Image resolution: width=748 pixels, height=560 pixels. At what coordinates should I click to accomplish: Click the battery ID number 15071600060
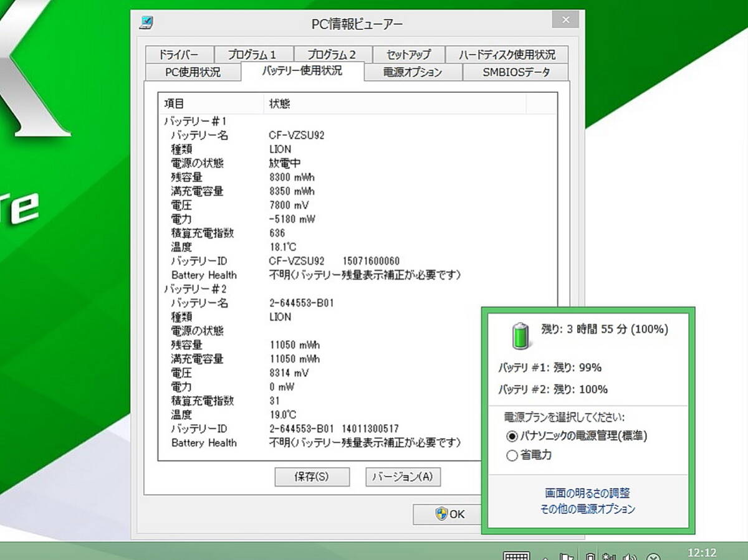(372, 261)
